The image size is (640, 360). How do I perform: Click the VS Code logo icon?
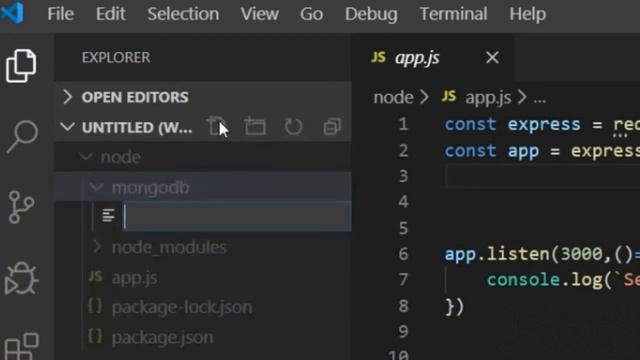click(12, 13)
